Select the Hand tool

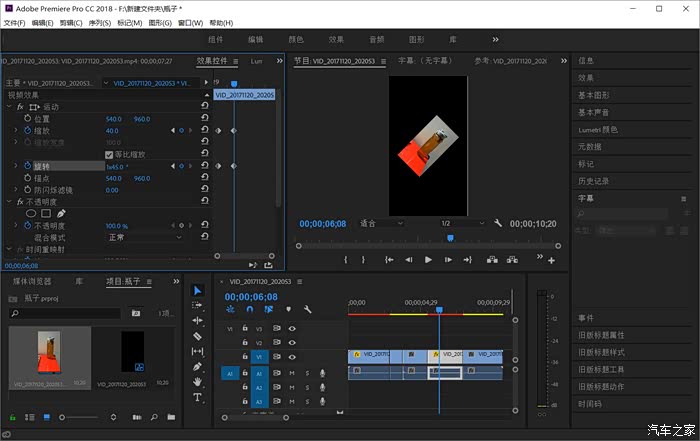(x=197, y=382)
